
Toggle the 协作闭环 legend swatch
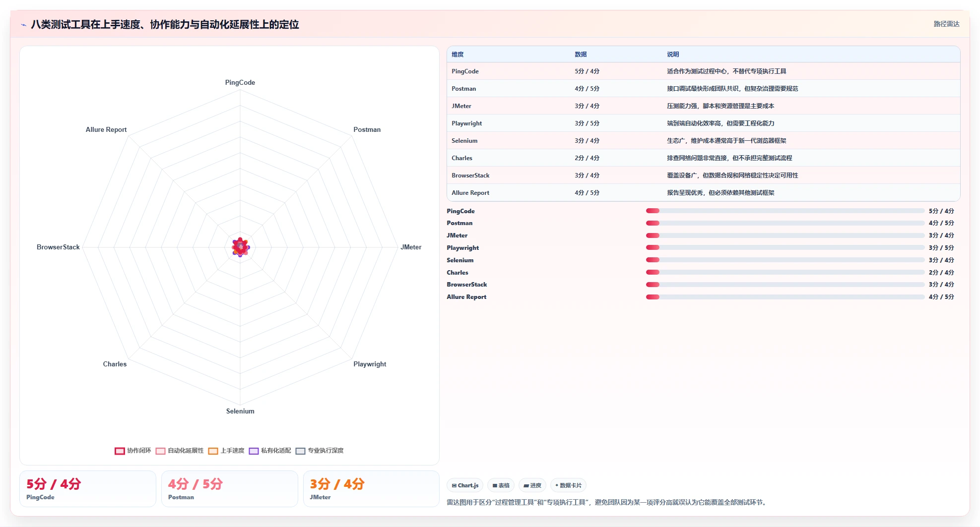[120, 451]
